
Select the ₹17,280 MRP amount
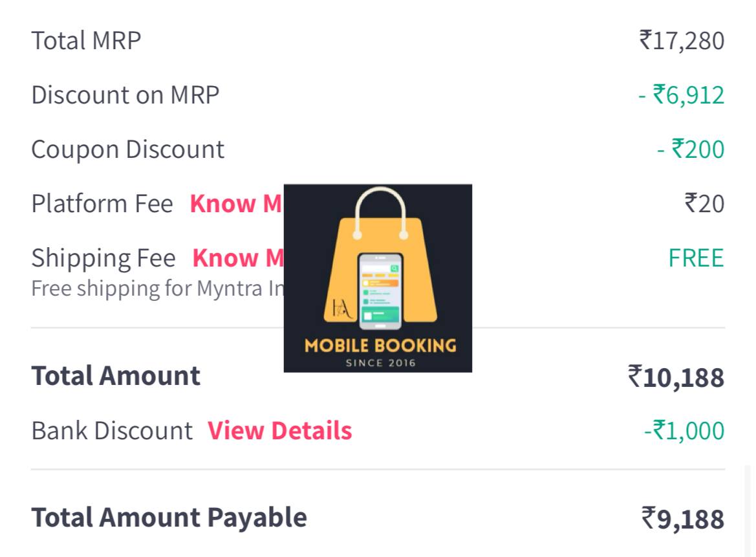pyautogui.click(x=682, y=41)
